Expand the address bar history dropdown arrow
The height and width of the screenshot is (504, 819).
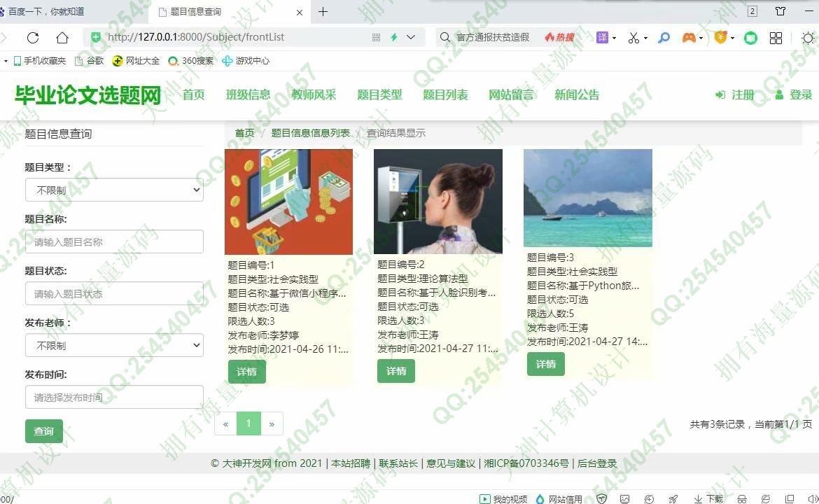click(x=411, y=37)
